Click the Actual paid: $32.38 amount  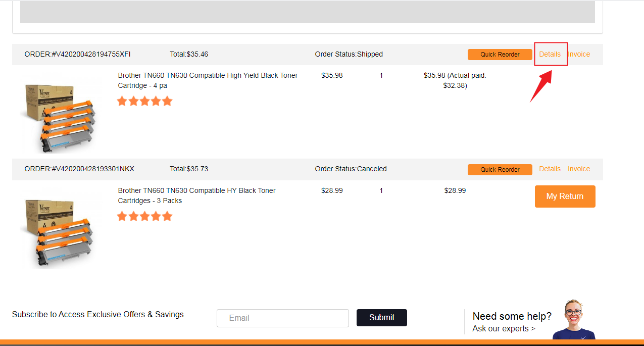point(455,80)
